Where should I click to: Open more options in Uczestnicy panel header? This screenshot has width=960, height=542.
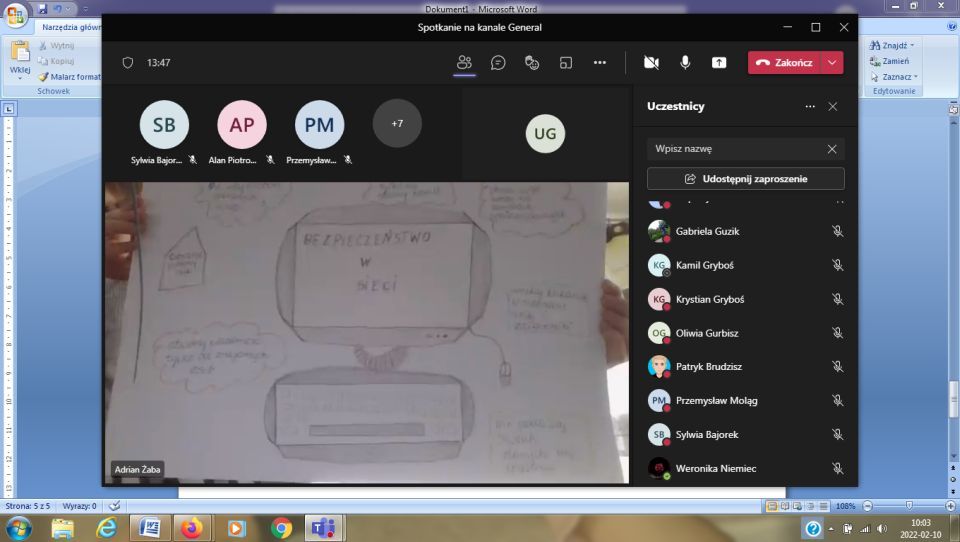click(x=810, y=106)
